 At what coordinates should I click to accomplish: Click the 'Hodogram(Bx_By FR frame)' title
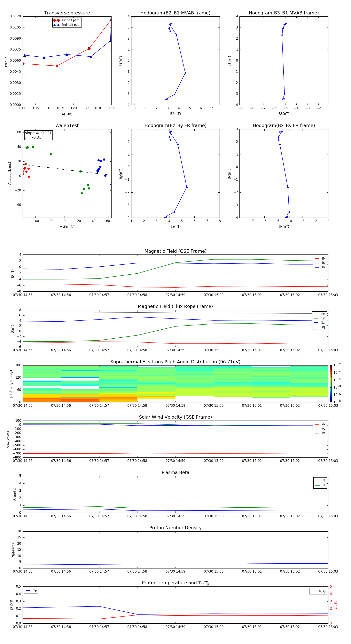tap(284, 125)
